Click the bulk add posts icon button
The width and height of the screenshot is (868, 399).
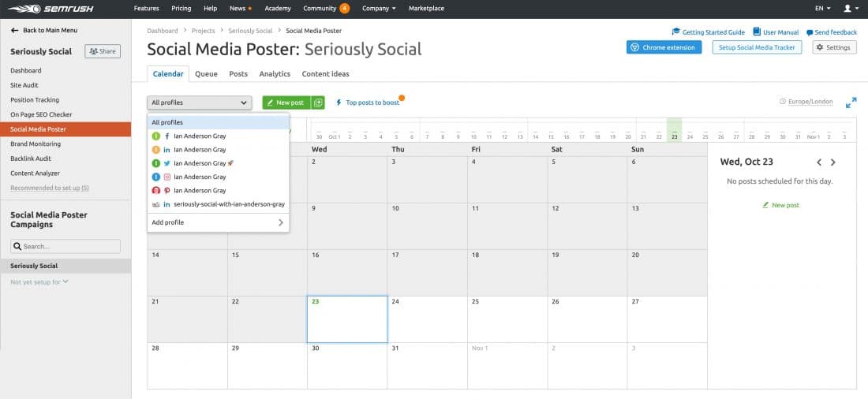point(318,103)
